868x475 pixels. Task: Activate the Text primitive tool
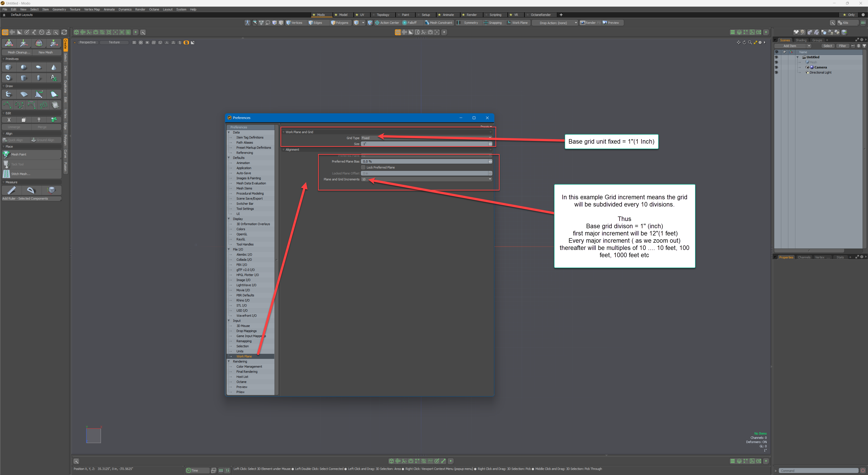coord(54,78)
